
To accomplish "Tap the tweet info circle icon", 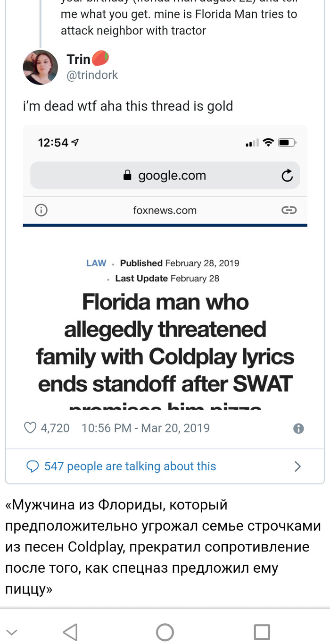I will click(x=298, y=429).
